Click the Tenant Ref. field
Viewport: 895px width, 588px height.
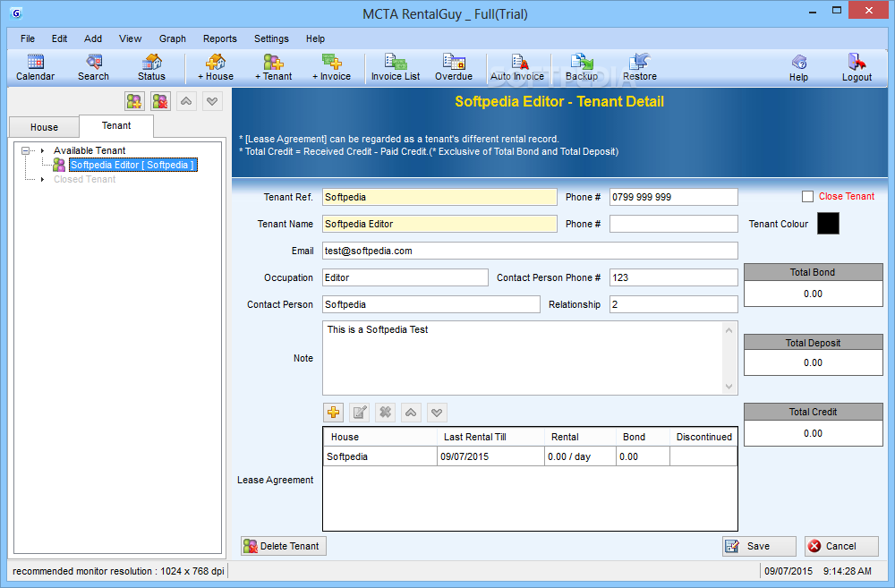click(x=439, y=197)
